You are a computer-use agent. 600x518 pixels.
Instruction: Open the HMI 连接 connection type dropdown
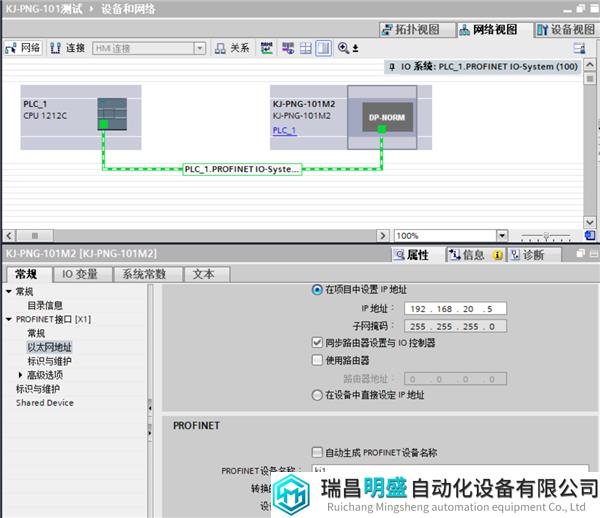click(199, 48)
